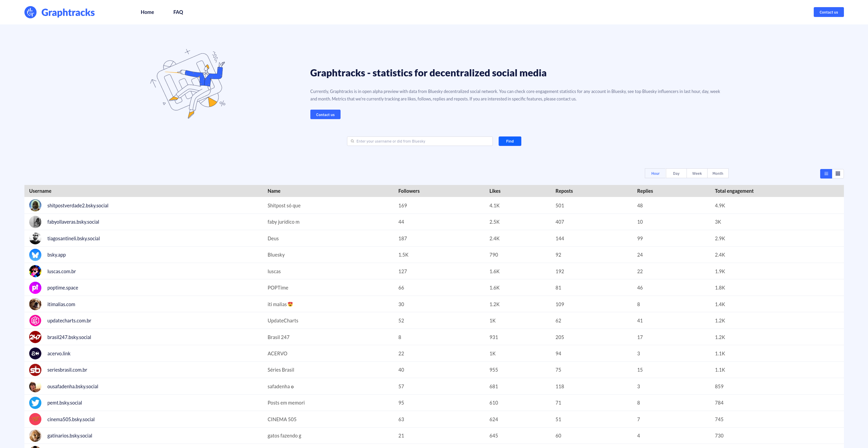Click the Username column header

click(x=40, y=191)
